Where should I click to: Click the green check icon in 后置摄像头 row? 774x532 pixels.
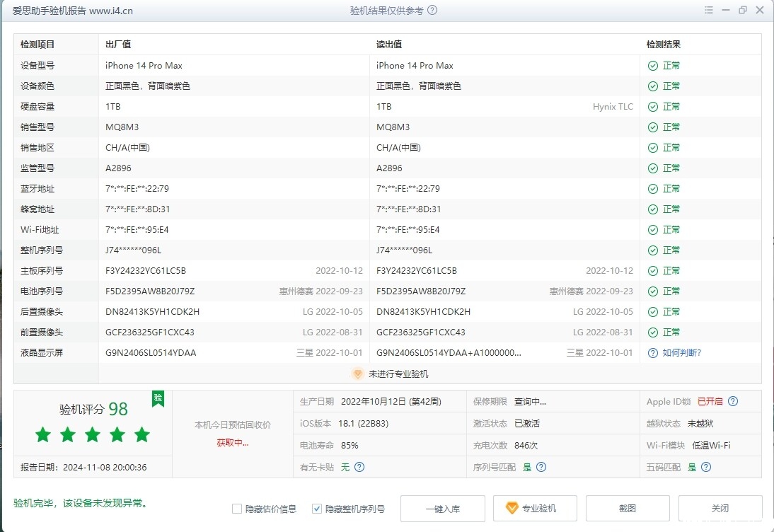click(652, 312)
